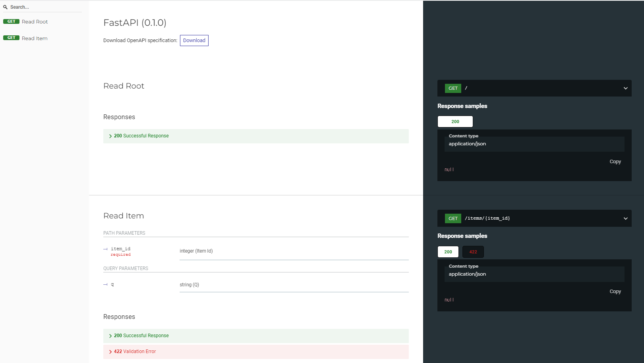The height and width of the screenshot is (363, 644).
Task: Click GET badge beside Read Root in sidebar
Action: (x=11, y=21)
